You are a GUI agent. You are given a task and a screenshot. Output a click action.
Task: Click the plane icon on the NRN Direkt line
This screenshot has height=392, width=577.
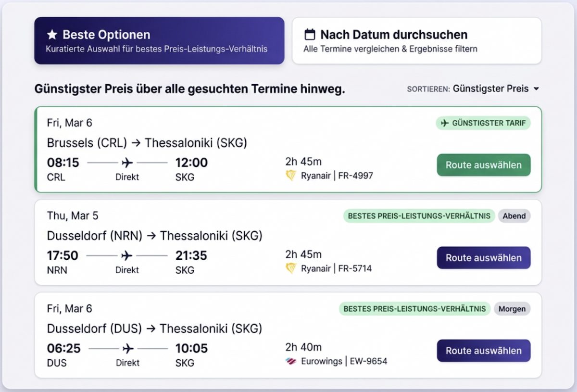click(127, 255)
